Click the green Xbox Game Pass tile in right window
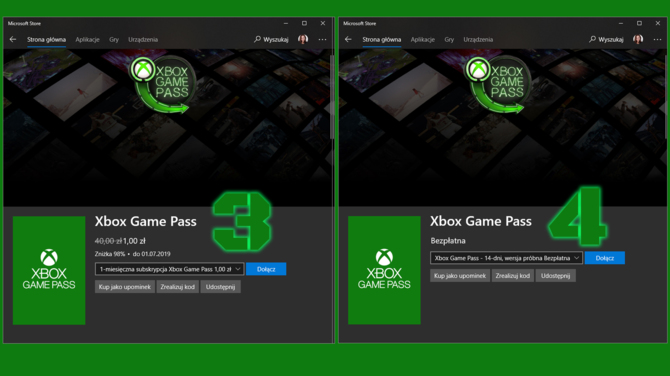This screenshot has height=376, width=670. coord(384,270)
